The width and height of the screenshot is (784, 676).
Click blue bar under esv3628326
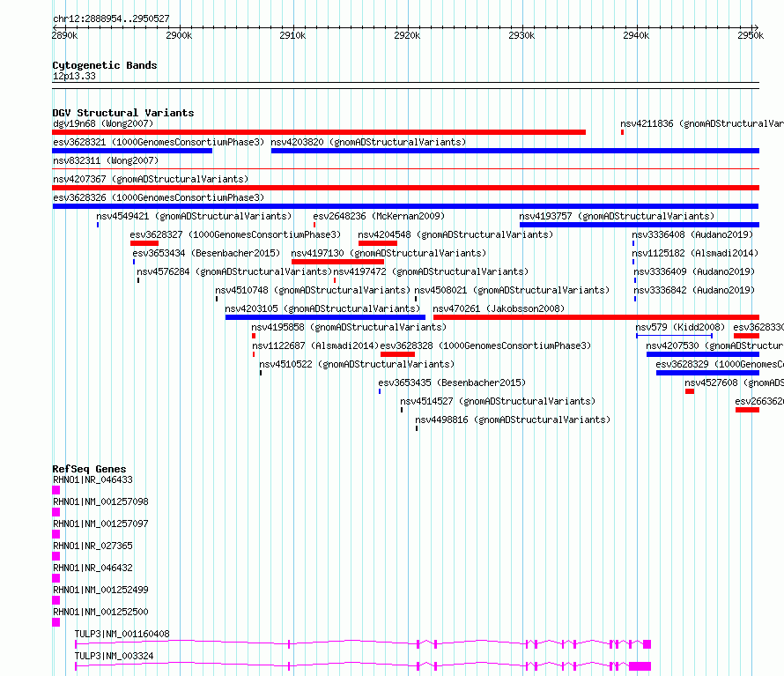(x=405, y=206)
